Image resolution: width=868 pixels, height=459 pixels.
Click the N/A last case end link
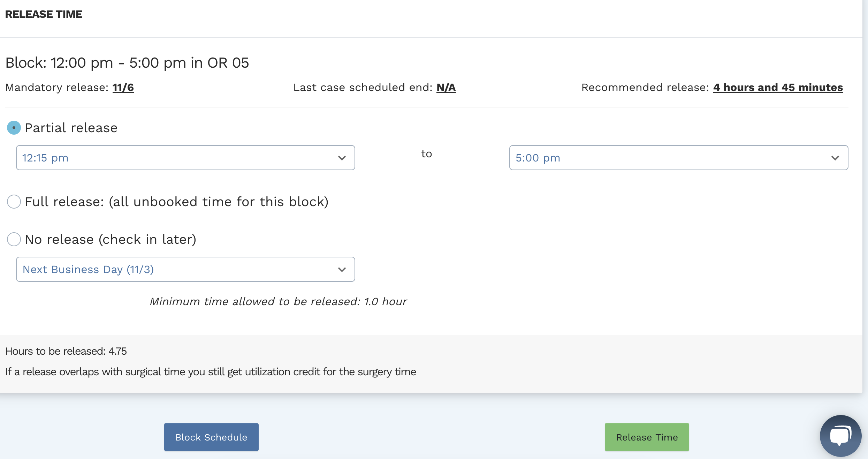446,88
